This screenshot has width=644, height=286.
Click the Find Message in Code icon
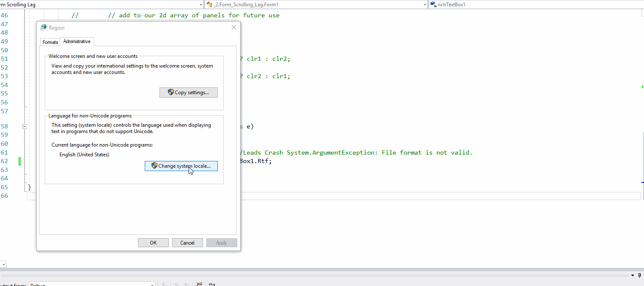164,284
